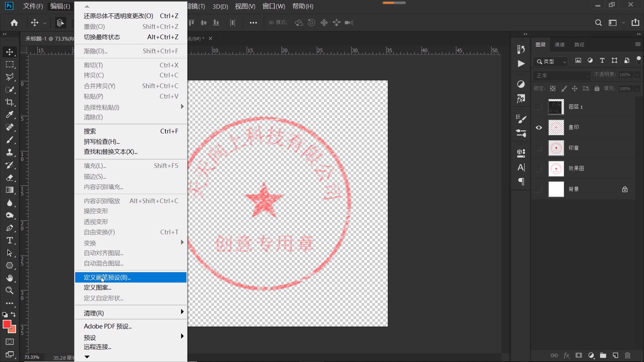Select the Move tool
The image size is (644, 362).
point(10,52)
